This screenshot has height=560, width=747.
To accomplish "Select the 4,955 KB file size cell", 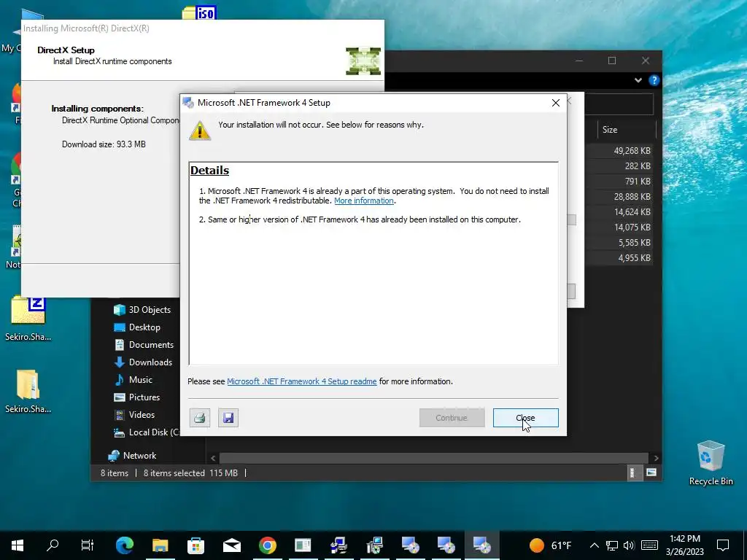I will click(634, 258).
